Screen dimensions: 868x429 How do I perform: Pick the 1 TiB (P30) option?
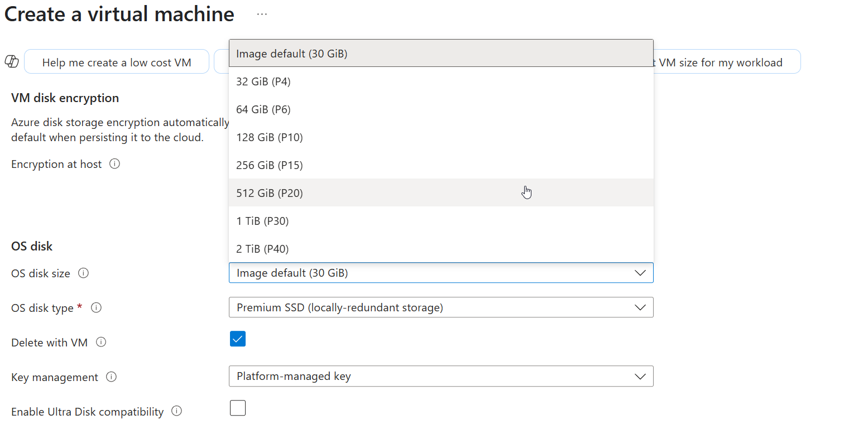[x=262, y=221]
